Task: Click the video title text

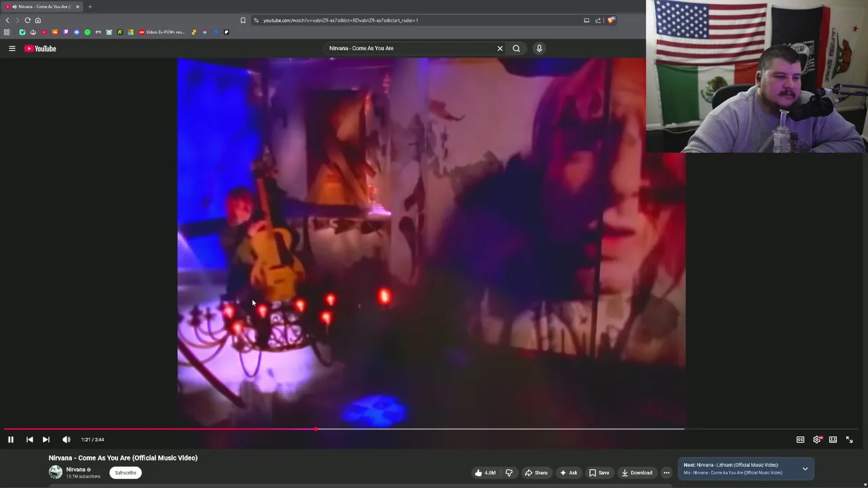Action: pos(123,457)
